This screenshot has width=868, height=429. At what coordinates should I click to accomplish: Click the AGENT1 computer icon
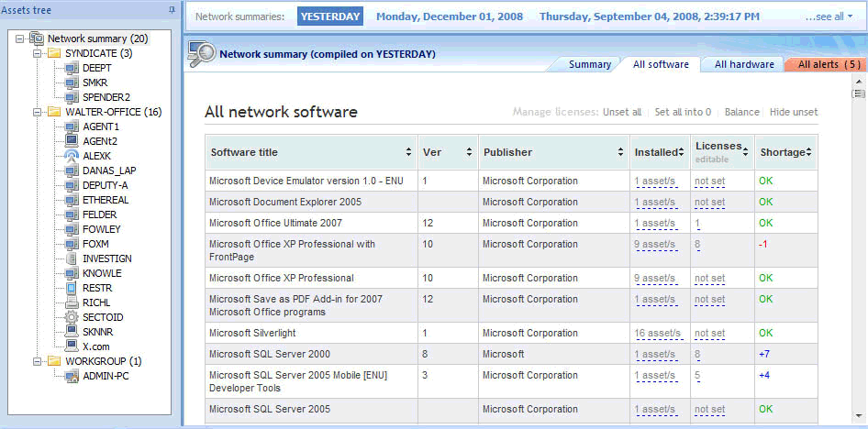point(72,126)
